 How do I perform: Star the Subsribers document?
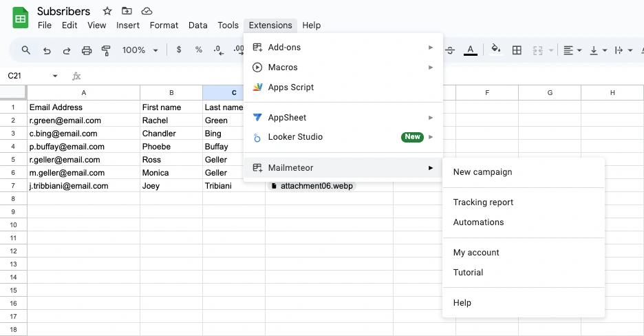(107, 11)
